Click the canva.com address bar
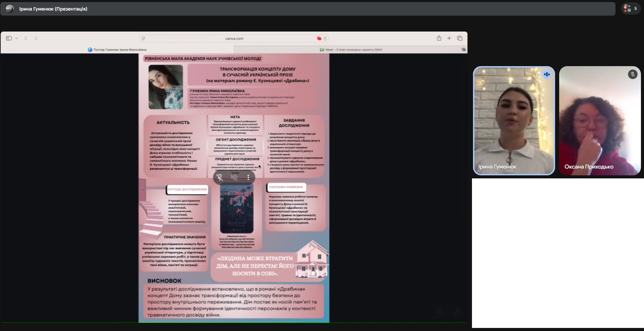Screen dimensions: 644x331 tap(234, 39)
